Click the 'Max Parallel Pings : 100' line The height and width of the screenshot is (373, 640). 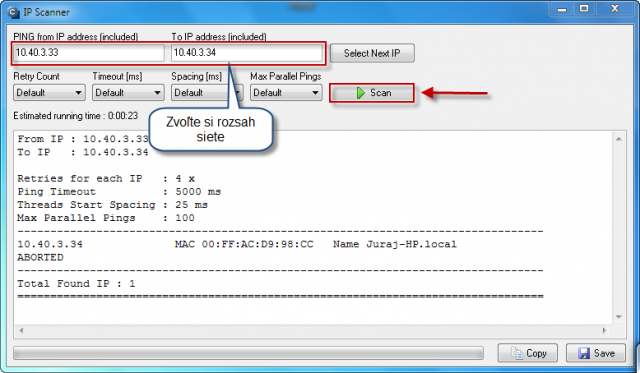(106, 218)
